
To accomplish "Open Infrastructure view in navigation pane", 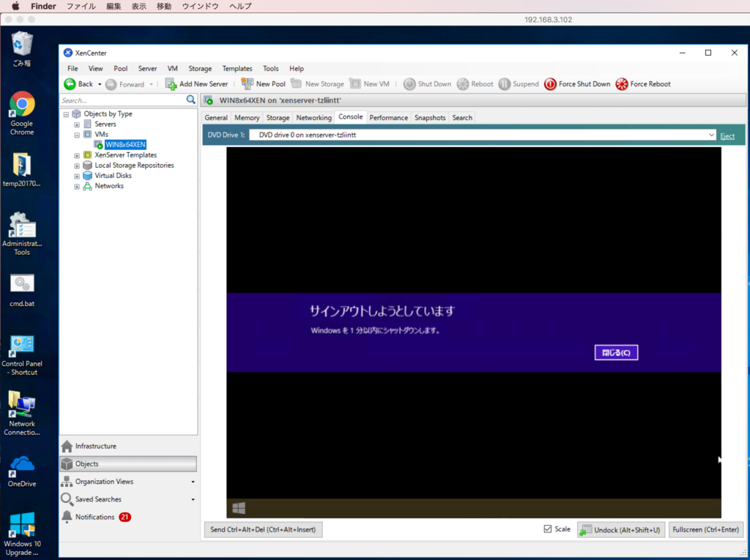I will click(x=128, y=446).
